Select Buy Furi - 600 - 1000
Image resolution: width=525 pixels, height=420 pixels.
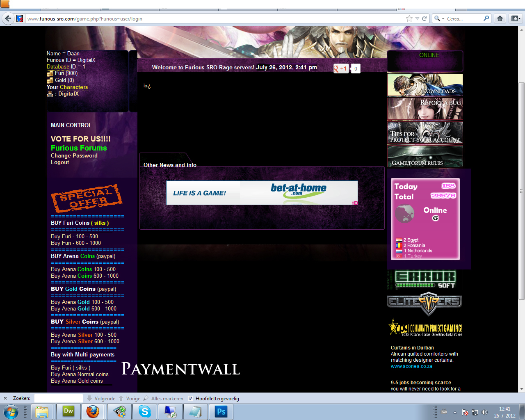click(76, 243)
